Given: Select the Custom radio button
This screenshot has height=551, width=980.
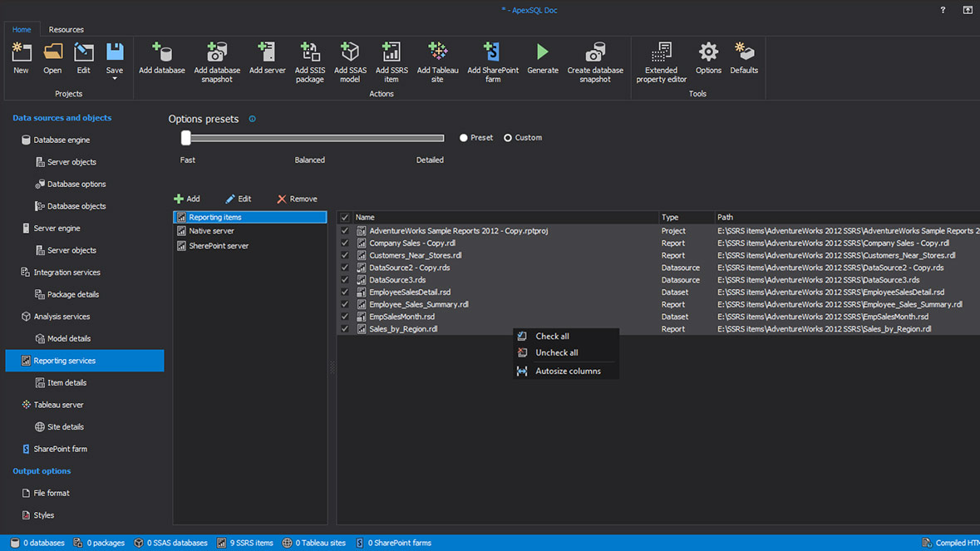Looking at the screenshot, I should [x=508, y=137].
